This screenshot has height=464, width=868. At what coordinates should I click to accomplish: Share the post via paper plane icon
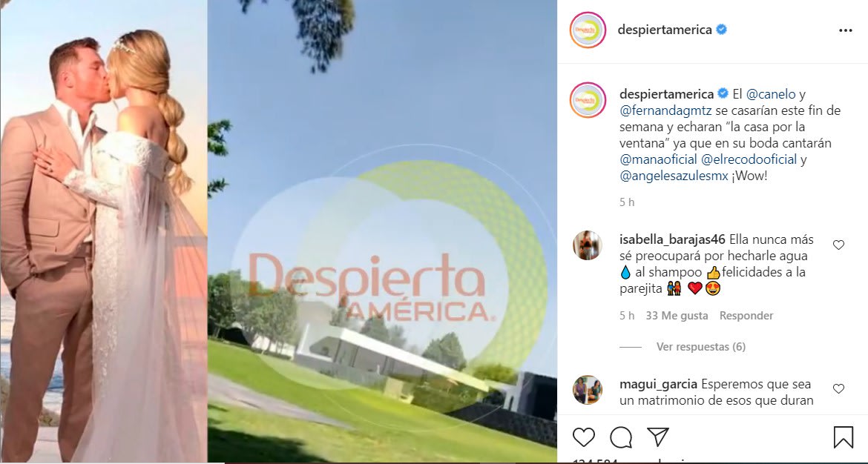[x=658, y=437]
